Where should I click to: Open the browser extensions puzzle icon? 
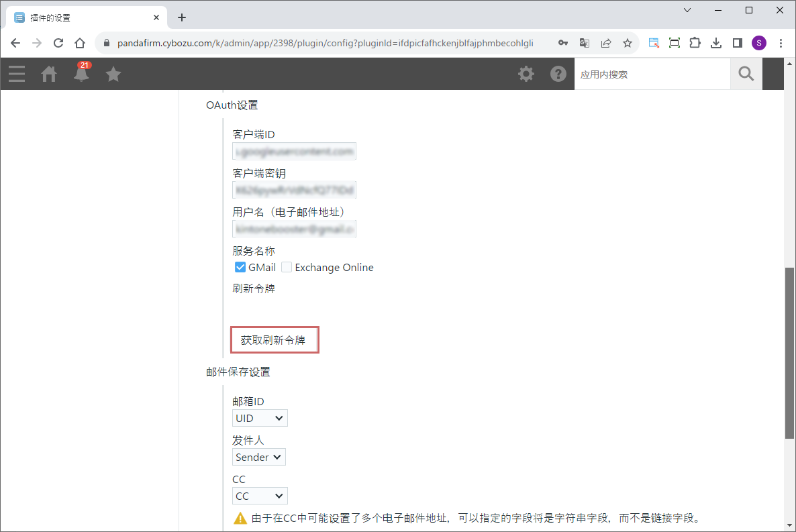(x=695, y=43)
